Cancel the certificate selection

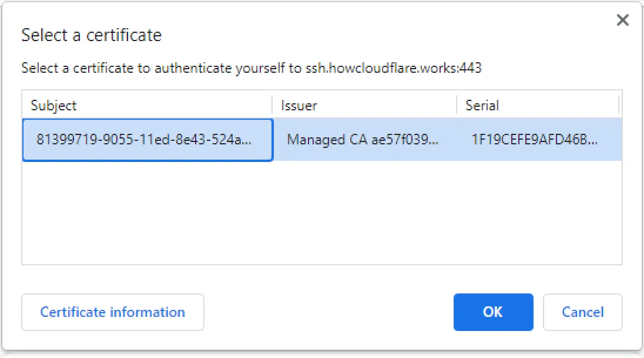pos(582,312)
